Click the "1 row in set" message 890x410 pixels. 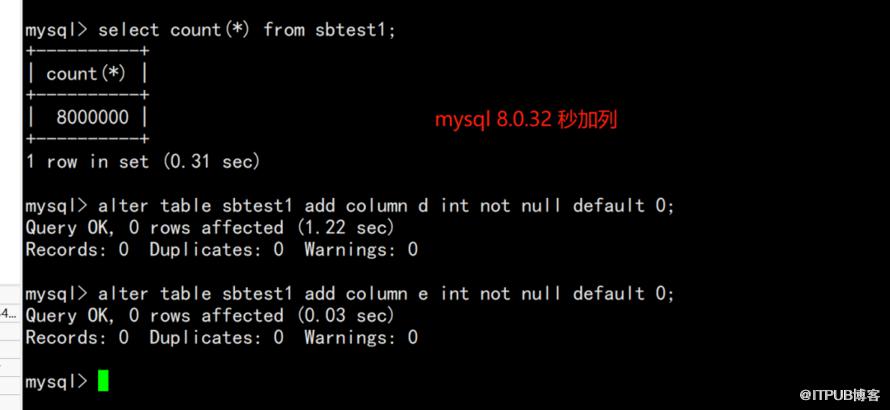[x=87, y=161]
